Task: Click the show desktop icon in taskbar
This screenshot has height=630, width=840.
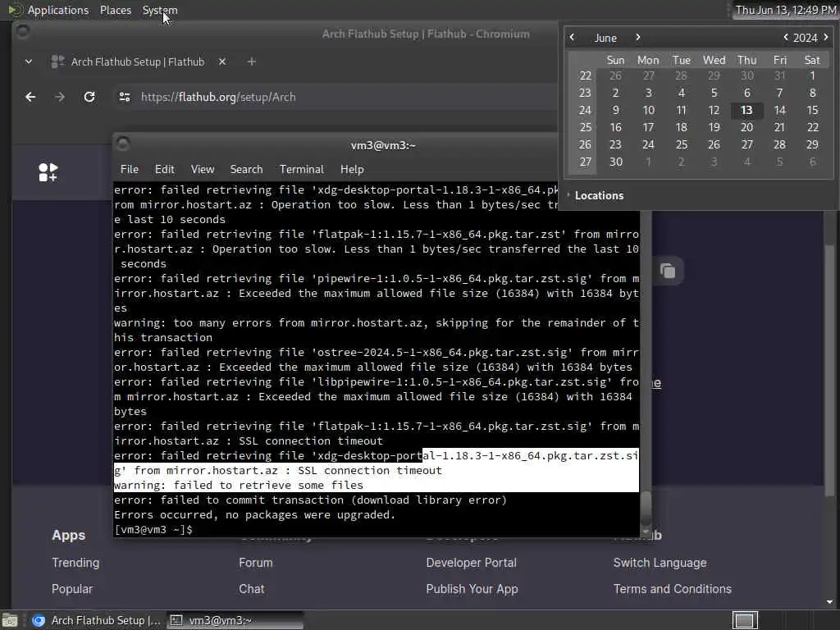Action: pyautogui.click(x=10, y=620)
